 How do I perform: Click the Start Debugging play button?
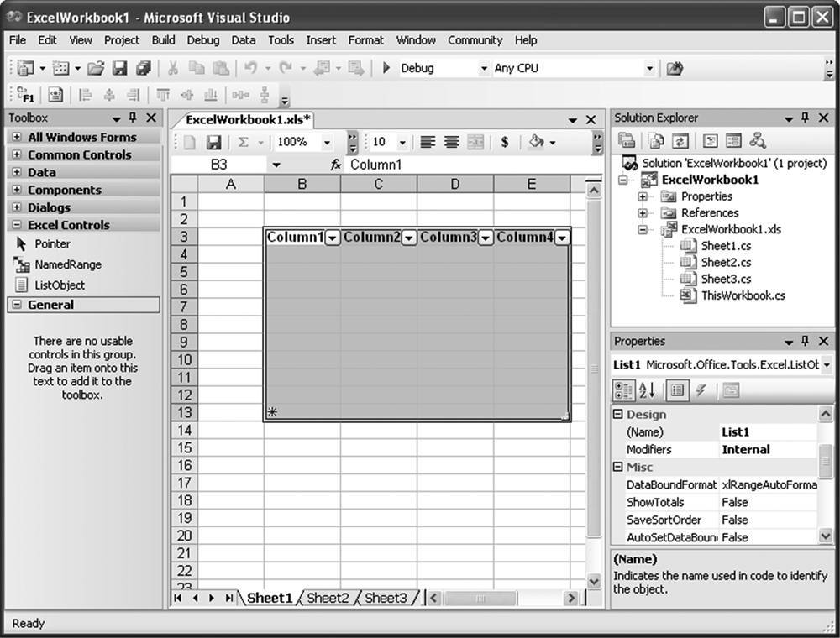point(386,68)
